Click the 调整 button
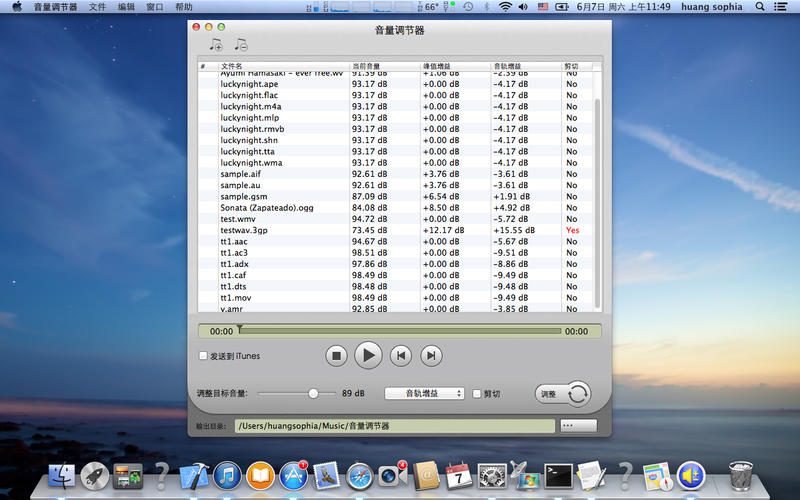 [548, 394]
